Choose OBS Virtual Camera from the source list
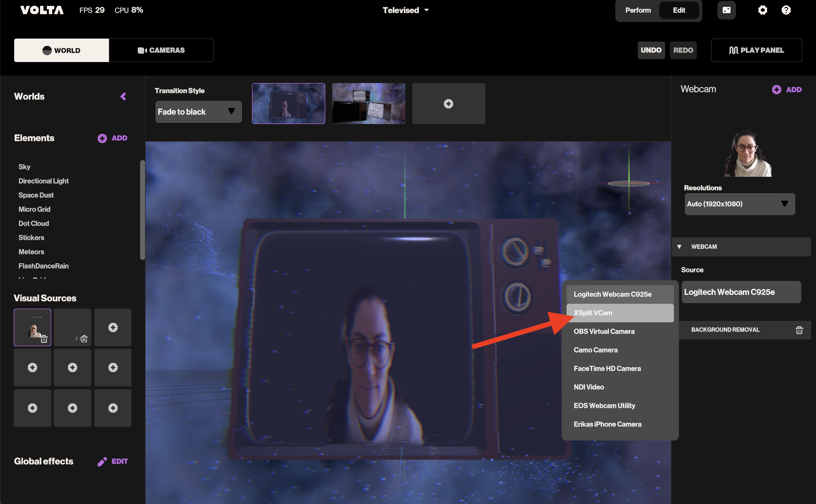The image size is (816, 504). click(x=620, y=332)
